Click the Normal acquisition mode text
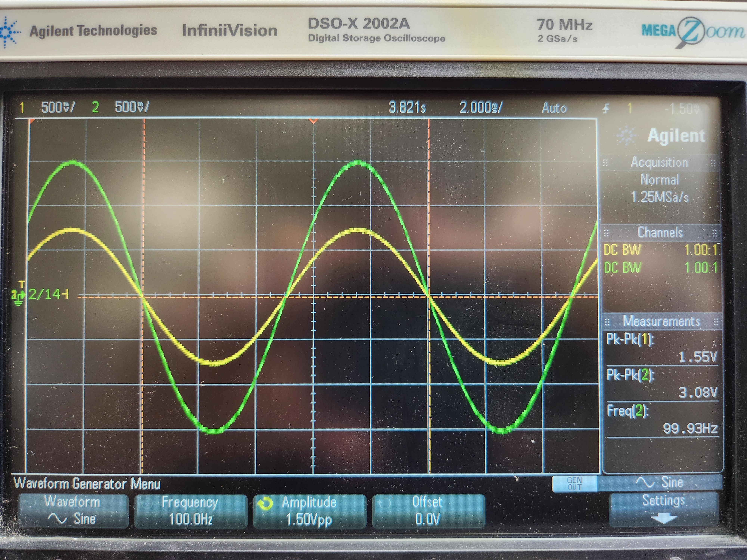 660,180
